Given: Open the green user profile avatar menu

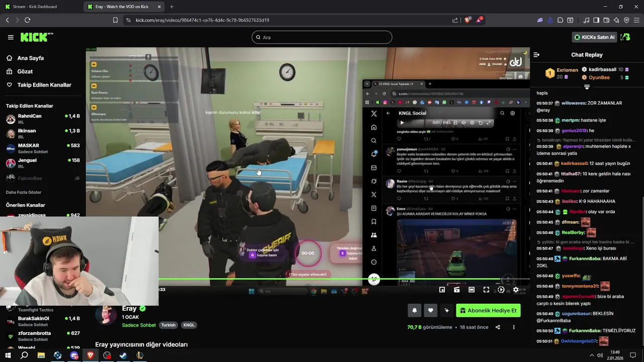Looking at the screenshot, I should click(625, 37).
